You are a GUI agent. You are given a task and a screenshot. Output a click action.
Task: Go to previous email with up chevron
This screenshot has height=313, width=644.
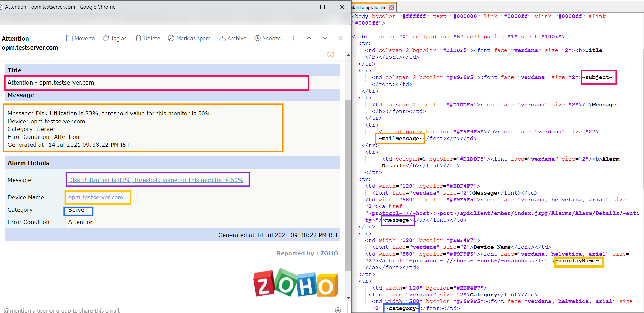309,38
